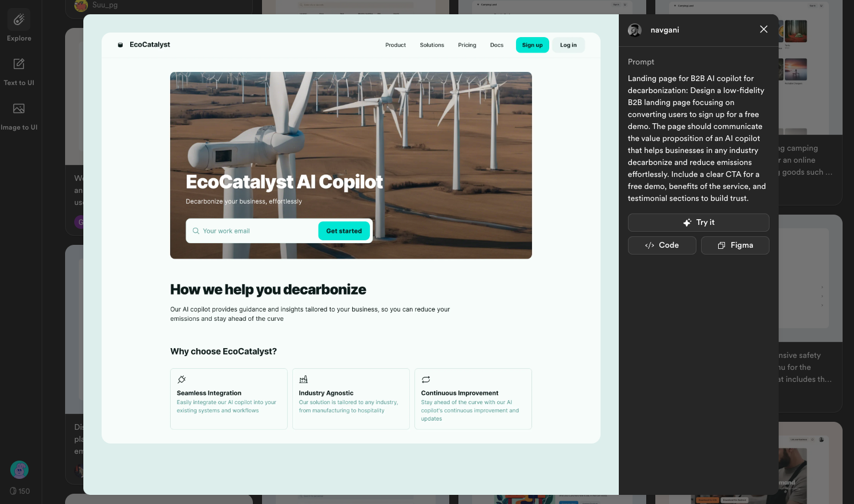Click the EcoCatalyst logo icon
The height and width of the screenshot is (504, 854).
120,45
